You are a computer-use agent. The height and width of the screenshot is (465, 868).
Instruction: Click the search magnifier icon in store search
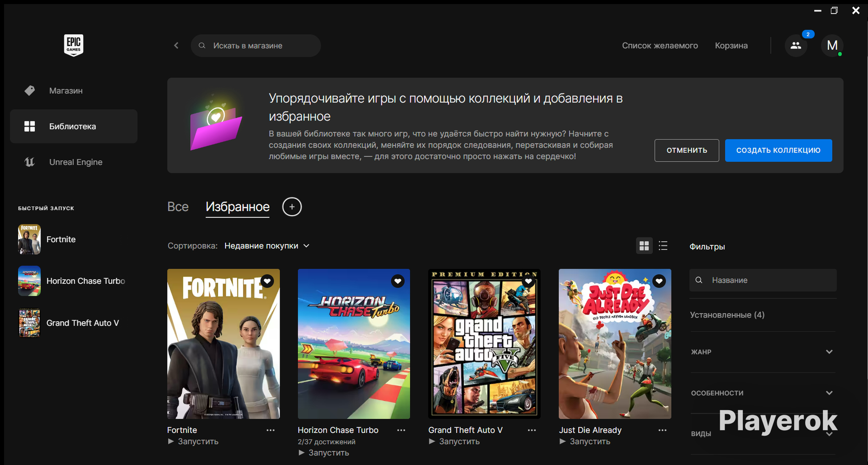pyautogui.click(x=202, y=46)
